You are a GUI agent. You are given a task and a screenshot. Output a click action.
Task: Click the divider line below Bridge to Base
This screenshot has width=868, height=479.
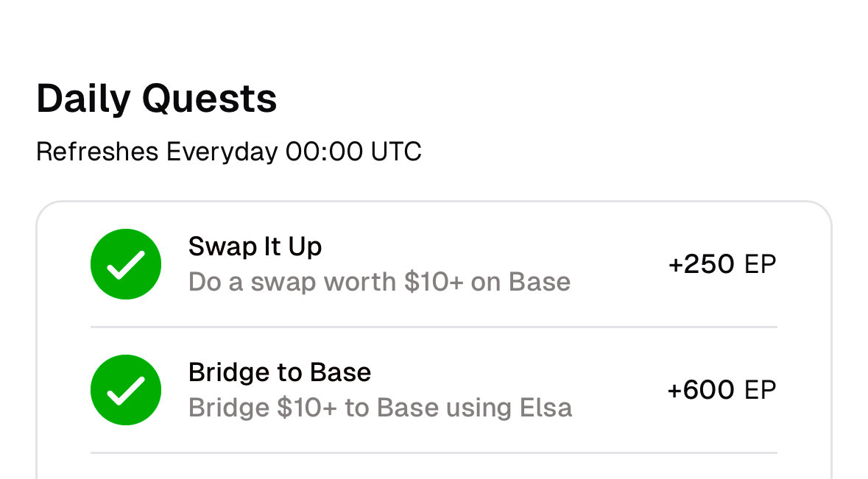[x=433, y=453]
